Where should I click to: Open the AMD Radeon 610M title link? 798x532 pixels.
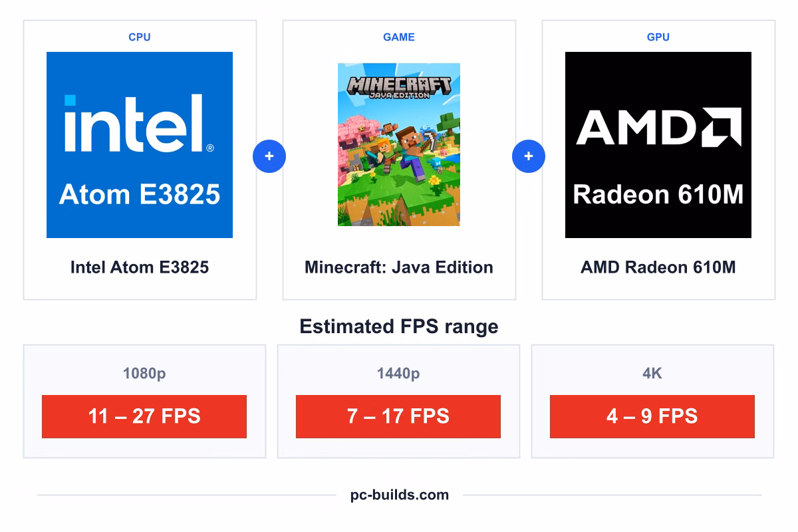pyautogui.click(x=658, y=267)
